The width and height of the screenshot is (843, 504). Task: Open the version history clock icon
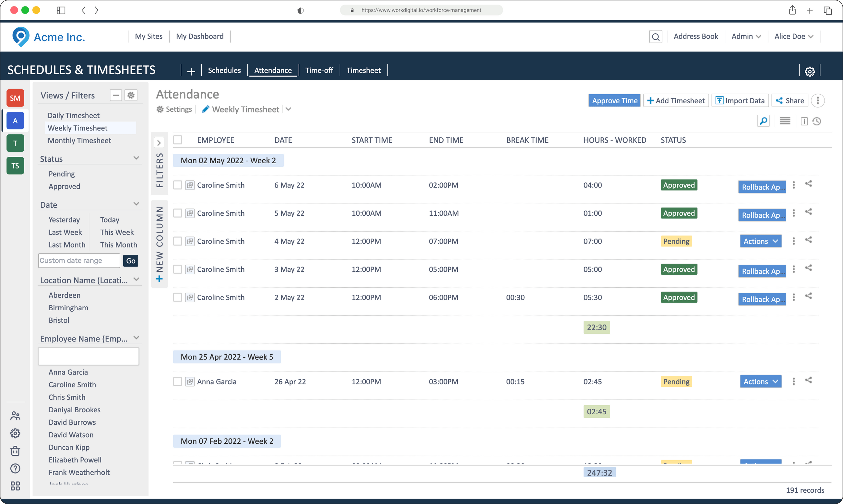click(x=817, y=121)
